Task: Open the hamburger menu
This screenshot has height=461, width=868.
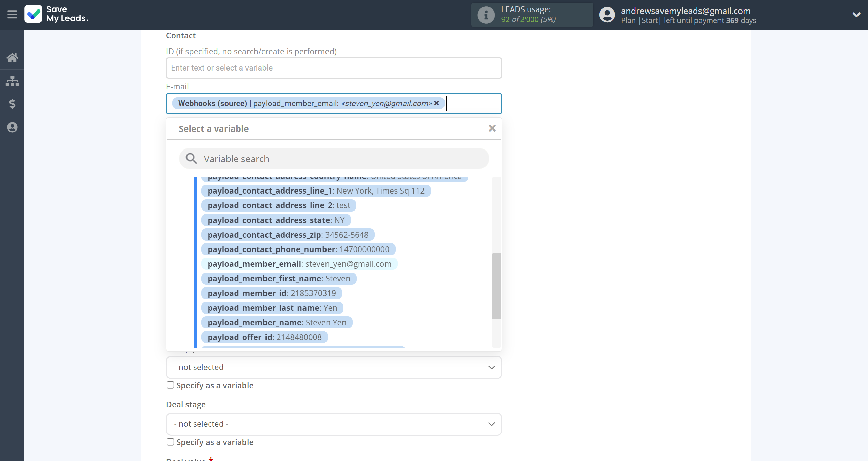Action: [12, 14]
